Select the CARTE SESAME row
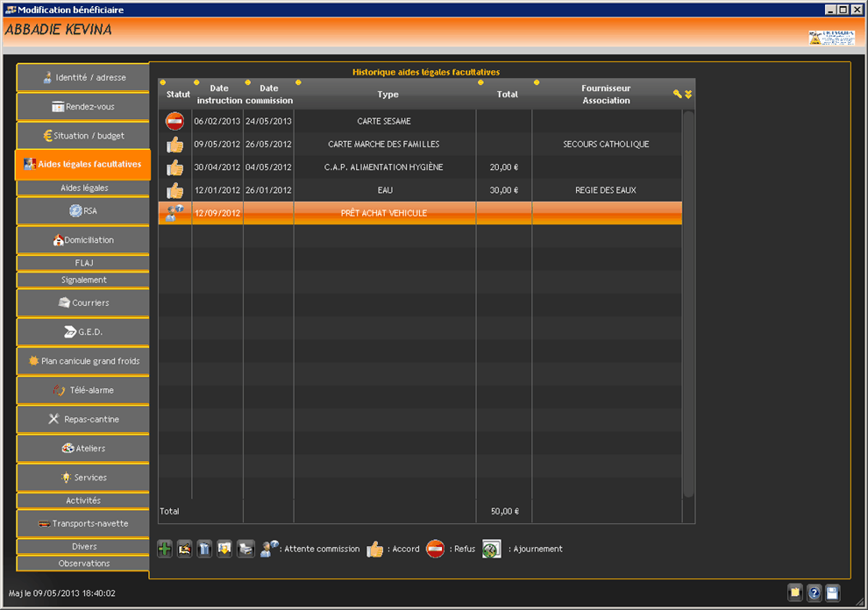This screenshot has width=868, height=610. pyautogui.click(x=384, y=122)
